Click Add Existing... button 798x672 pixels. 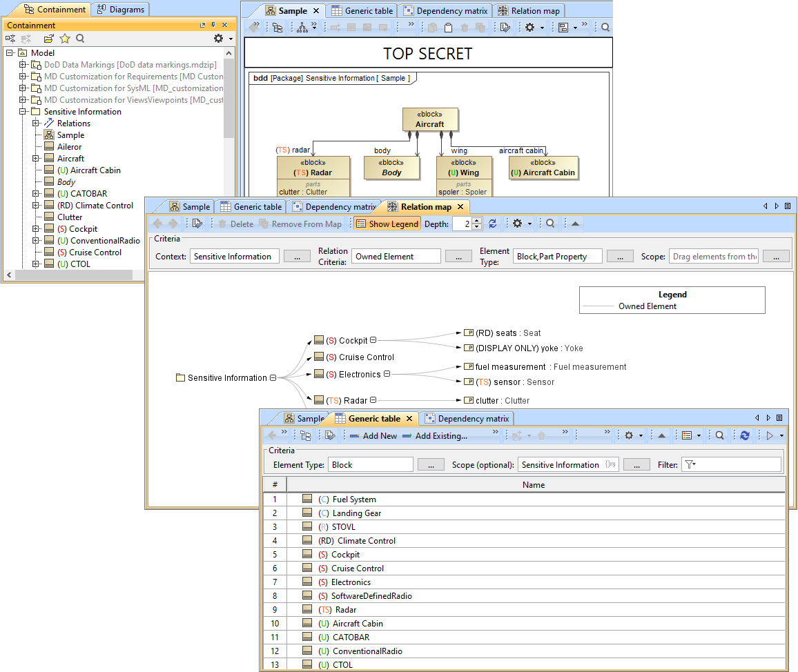click(x=441, y=436)
